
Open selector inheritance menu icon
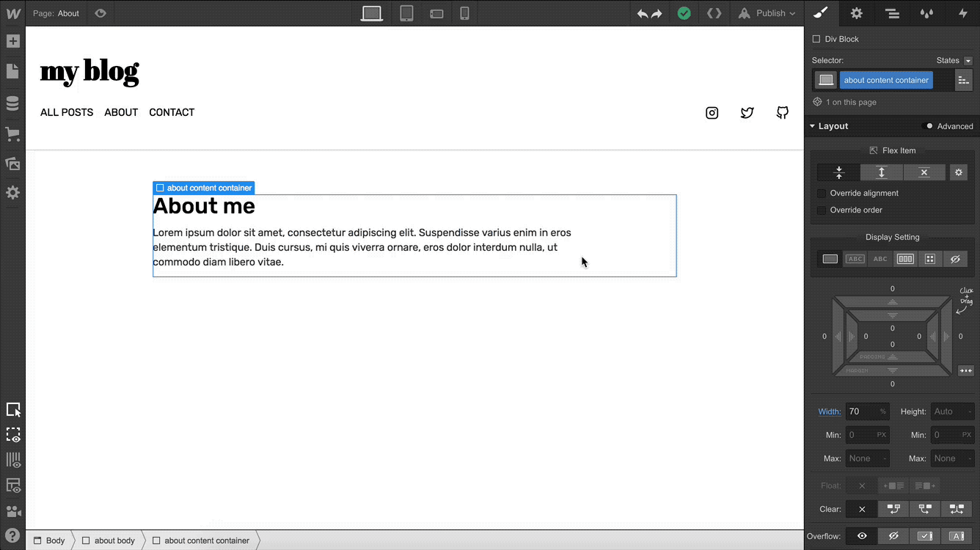click(x=963, y=80)
